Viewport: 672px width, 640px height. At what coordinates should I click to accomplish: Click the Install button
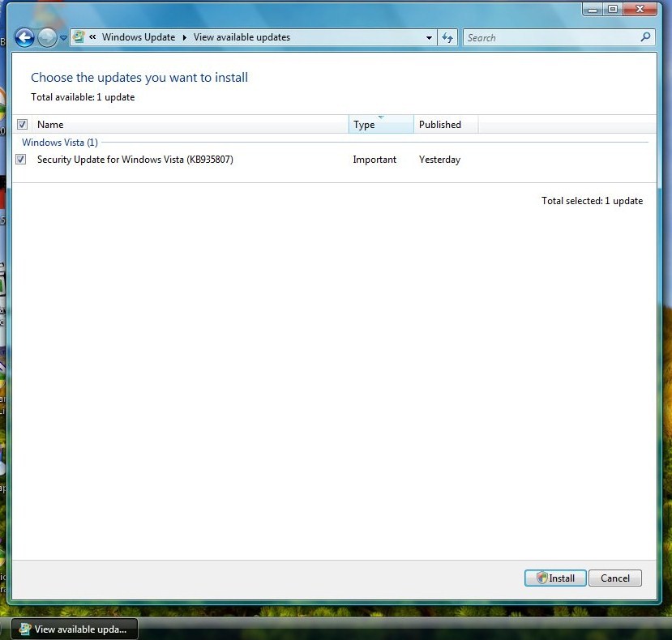(555, 578)
